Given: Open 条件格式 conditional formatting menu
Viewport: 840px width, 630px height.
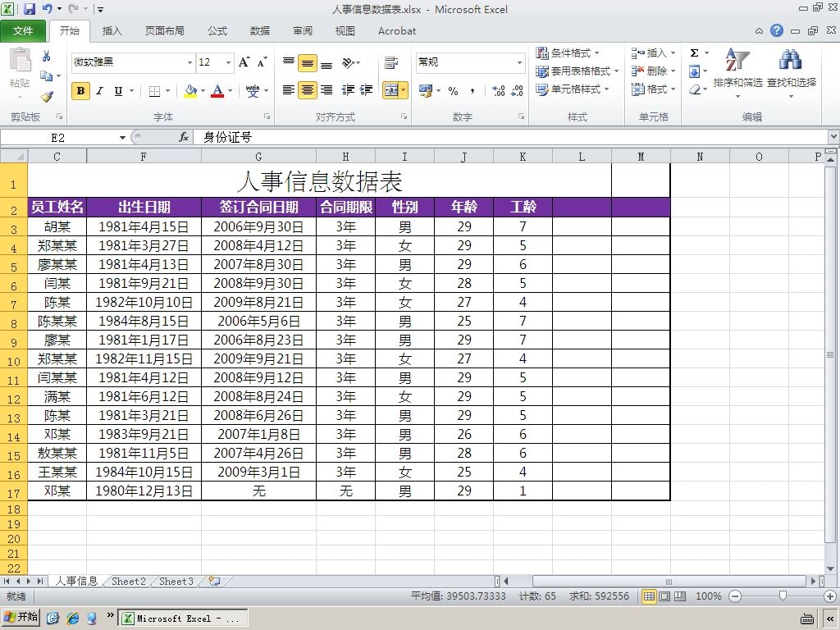Looking at the screenshot, I should click(568, 53).
